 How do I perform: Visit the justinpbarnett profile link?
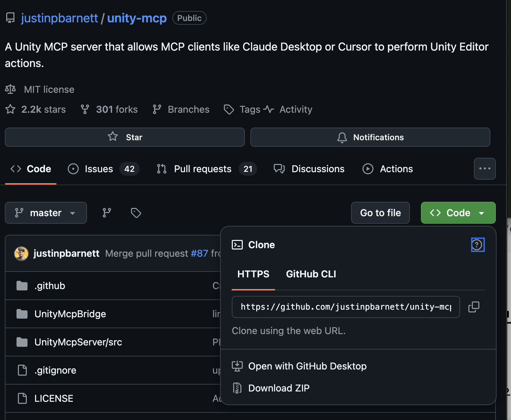click(59, 18)
